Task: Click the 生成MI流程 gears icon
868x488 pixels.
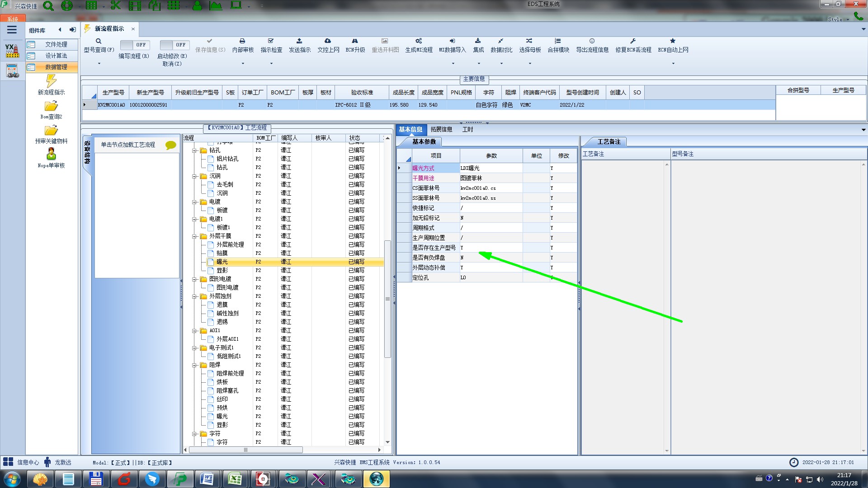Action: point(419,41)
